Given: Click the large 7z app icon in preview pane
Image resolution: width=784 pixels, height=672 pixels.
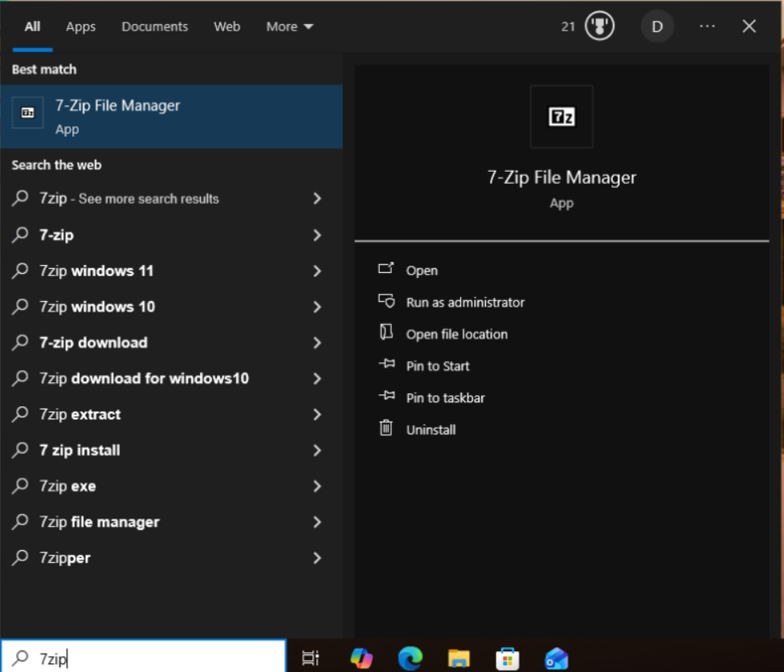Looking at the screenshot, I should (x=561, y=116).
